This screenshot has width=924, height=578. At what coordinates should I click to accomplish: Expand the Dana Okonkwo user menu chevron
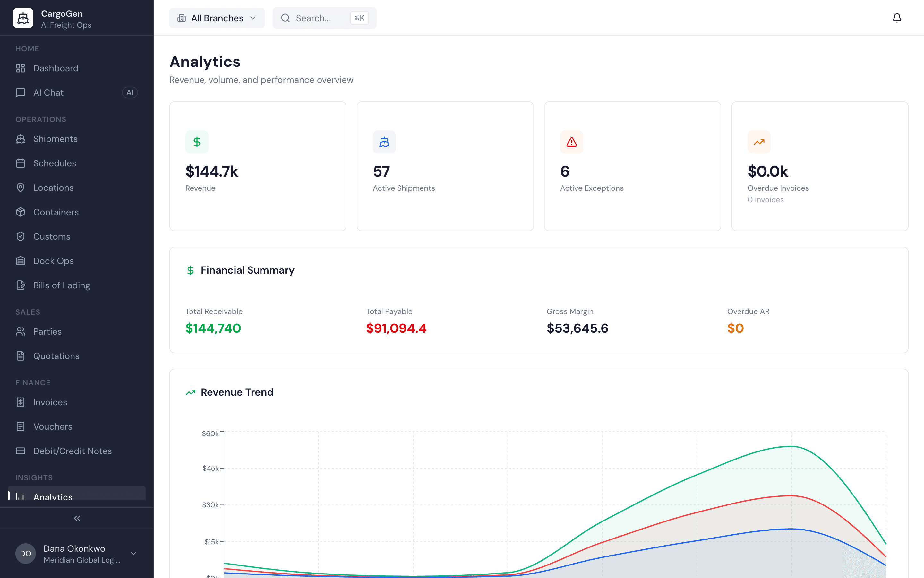(x=134, y=554)
